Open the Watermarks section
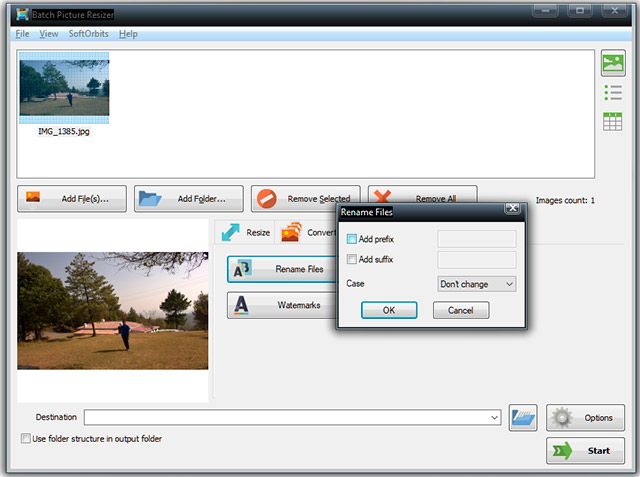The width and height of the screenshot is (640, 477). coord(281,305)
